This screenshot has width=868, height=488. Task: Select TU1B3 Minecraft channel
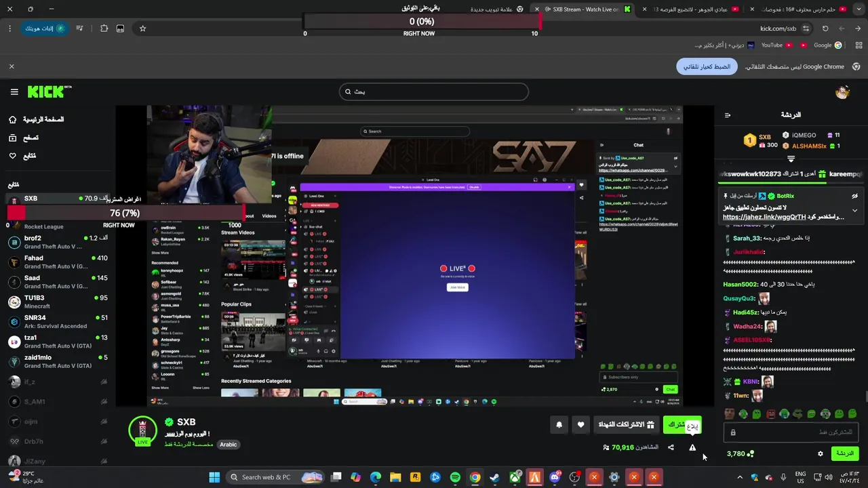(58, 302)
